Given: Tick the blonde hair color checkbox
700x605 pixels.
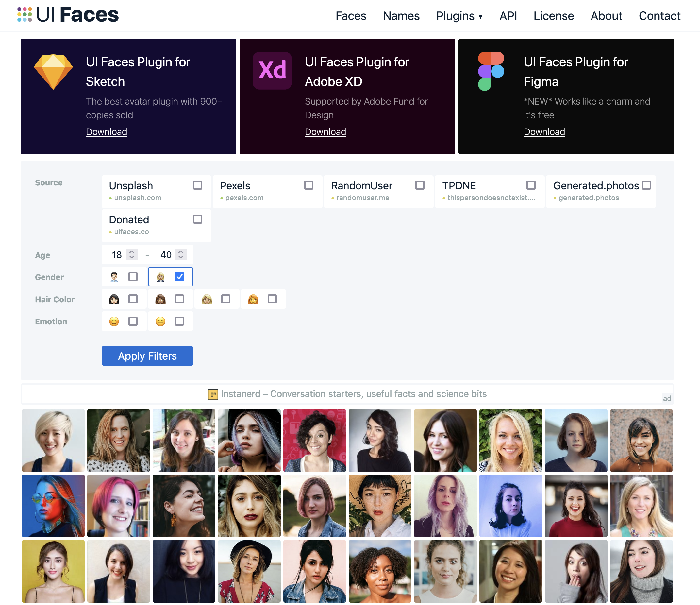Looking at the screenshot, I should pos(226,299).
